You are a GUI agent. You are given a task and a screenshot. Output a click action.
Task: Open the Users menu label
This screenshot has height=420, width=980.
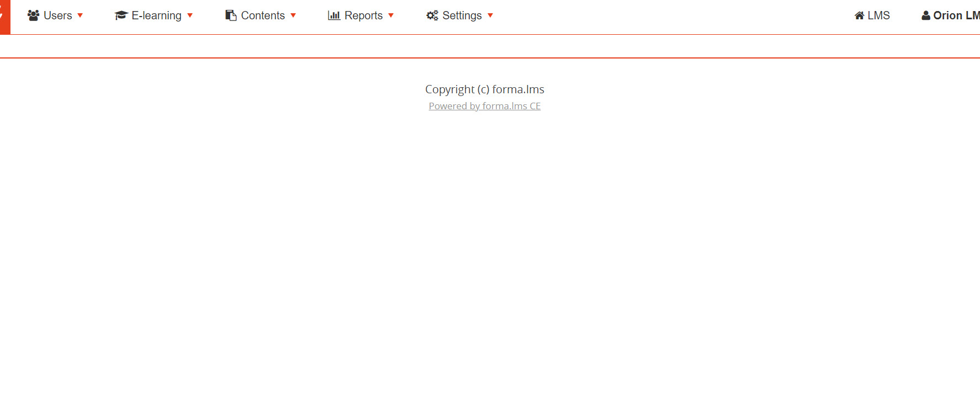(x=58, y=15)
